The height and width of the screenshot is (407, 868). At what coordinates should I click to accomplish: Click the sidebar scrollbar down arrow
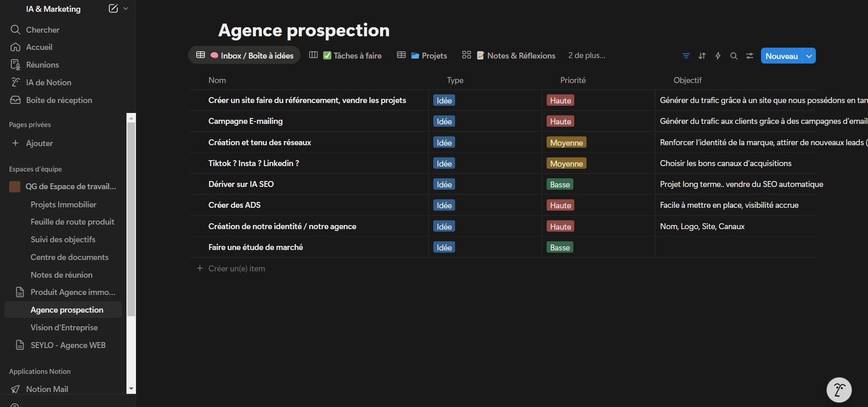[131, 389]
